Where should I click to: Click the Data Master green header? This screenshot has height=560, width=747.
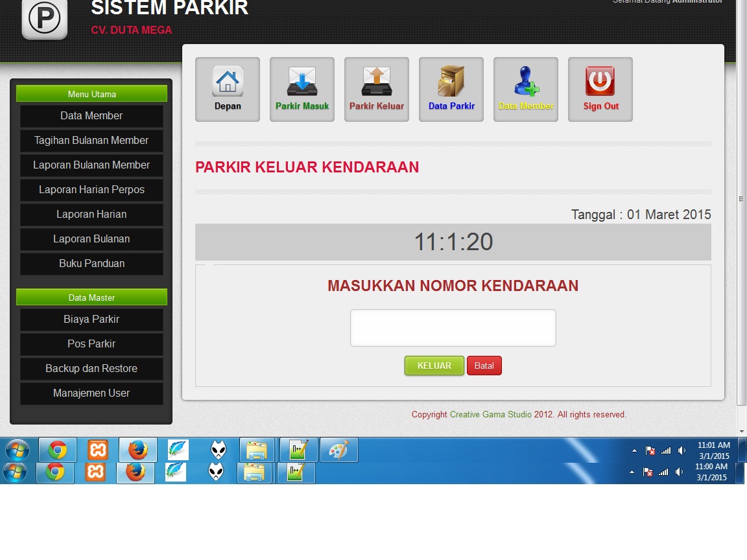click(91, 297)
